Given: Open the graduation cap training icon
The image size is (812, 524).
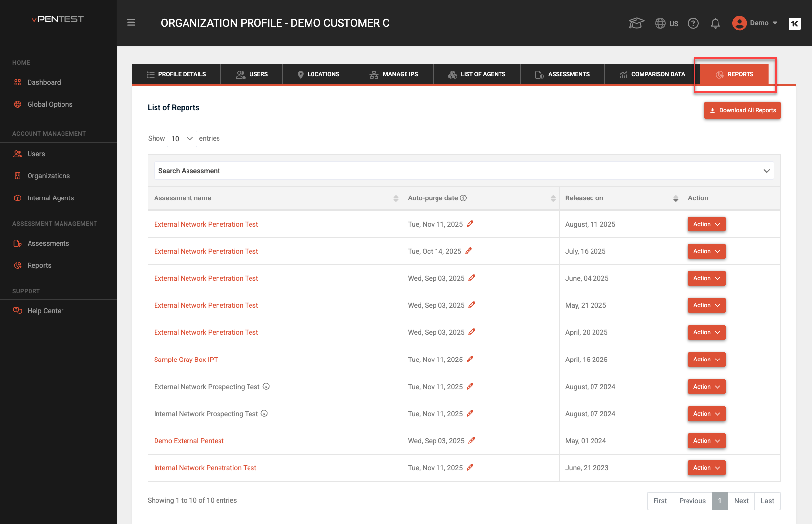Looking at the screenshot, I should tap(636, 23).
